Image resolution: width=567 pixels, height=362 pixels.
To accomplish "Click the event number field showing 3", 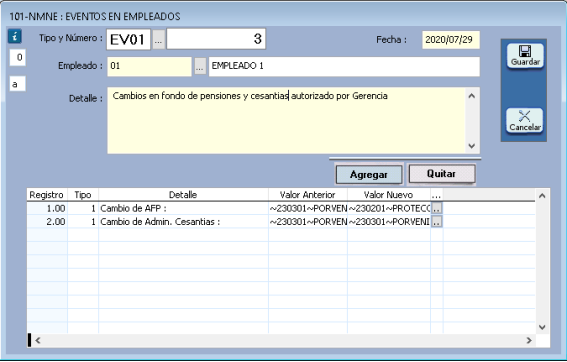I will (x=216, y=39).
